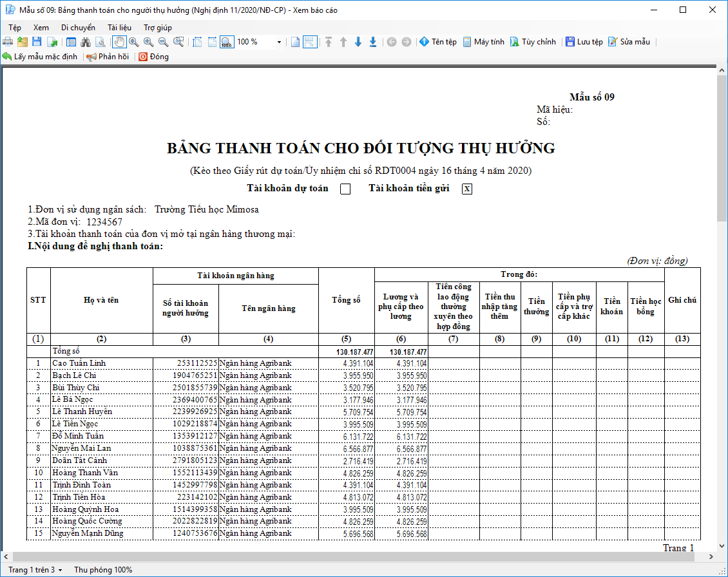Click the Tên tệp button
The width and height of the screenshot is (728, 577).
438,42
